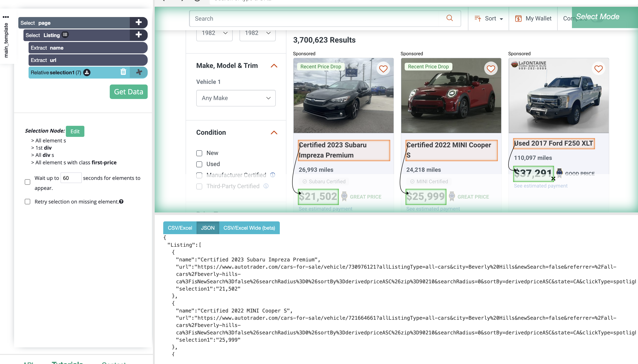The height and width of the screenshot is (364, 638).
Task: Switch to the CSV/Excel tab
Action: [x=180, y=228]
